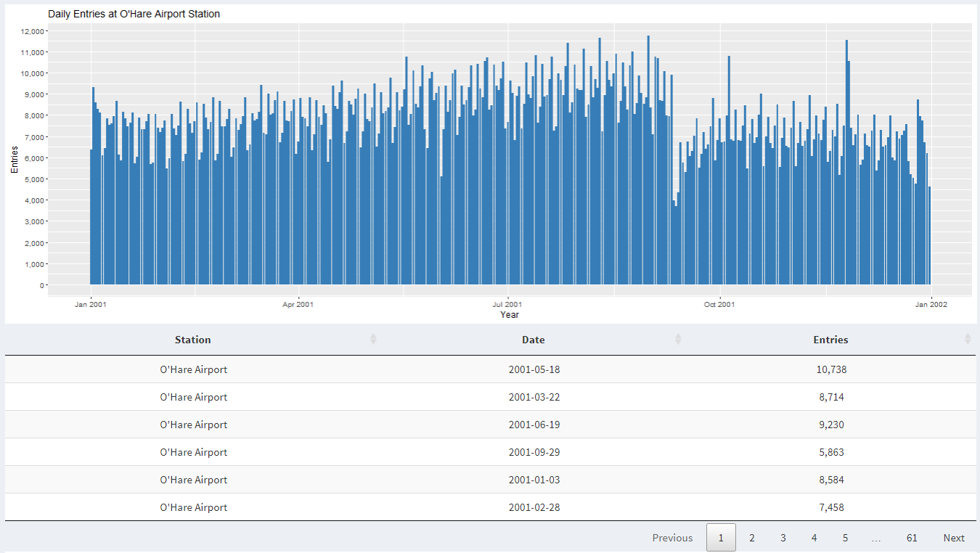Image resolution: width=980 pixels, height=553 pixels.
Task: Click the Oct 2001 axis label
Action: 719,304
